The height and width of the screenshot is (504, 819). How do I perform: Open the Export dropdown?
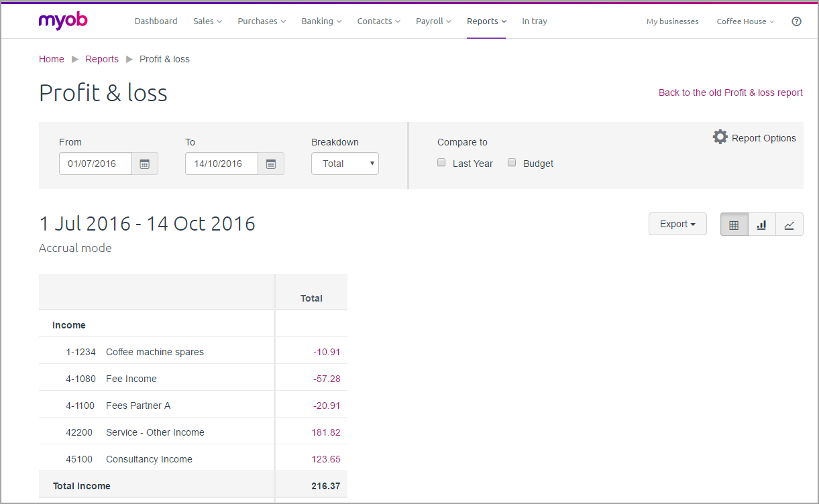point(677,223)
